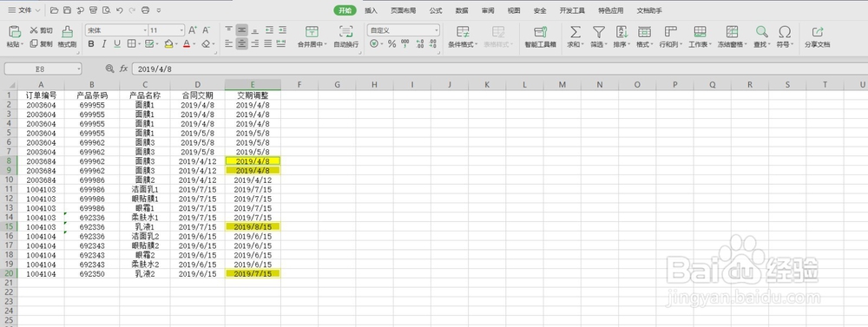Open the Conditional Formatting (条件格式) dropdown
Image resolution: width=868 pixels, height=327 pixels.
pyautogui.click(x=477, y=44)
